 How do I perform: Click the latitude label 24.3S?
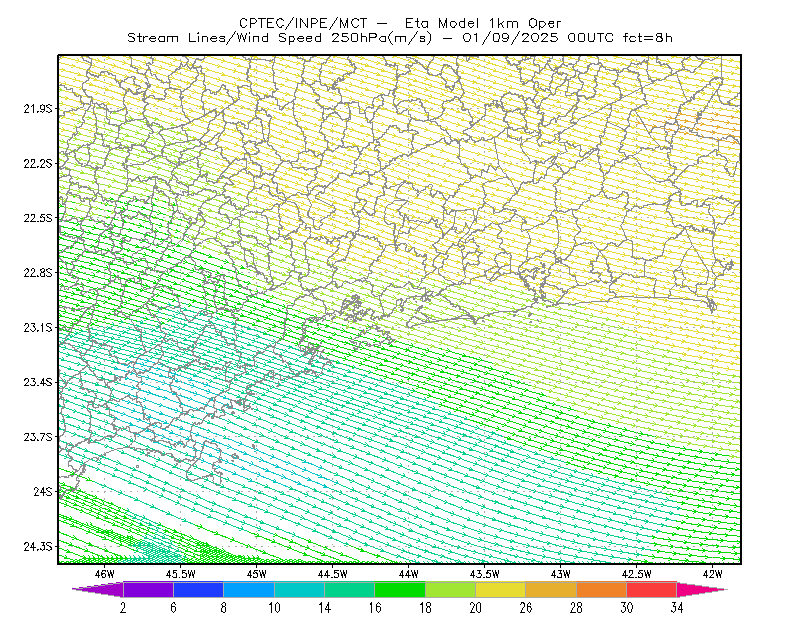click(x=38, y=547)
